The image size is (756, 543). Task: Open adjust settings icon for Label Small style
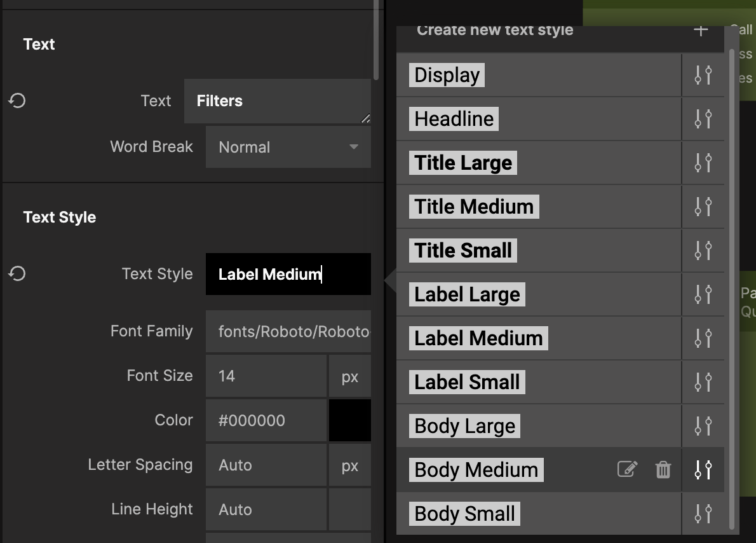click(703, 382)
